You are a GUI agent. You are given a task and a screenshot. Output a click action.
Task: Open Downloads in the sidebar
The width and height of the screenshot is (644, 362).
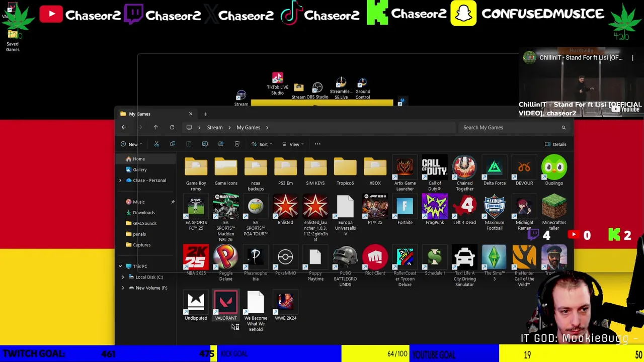click(145, 213)
